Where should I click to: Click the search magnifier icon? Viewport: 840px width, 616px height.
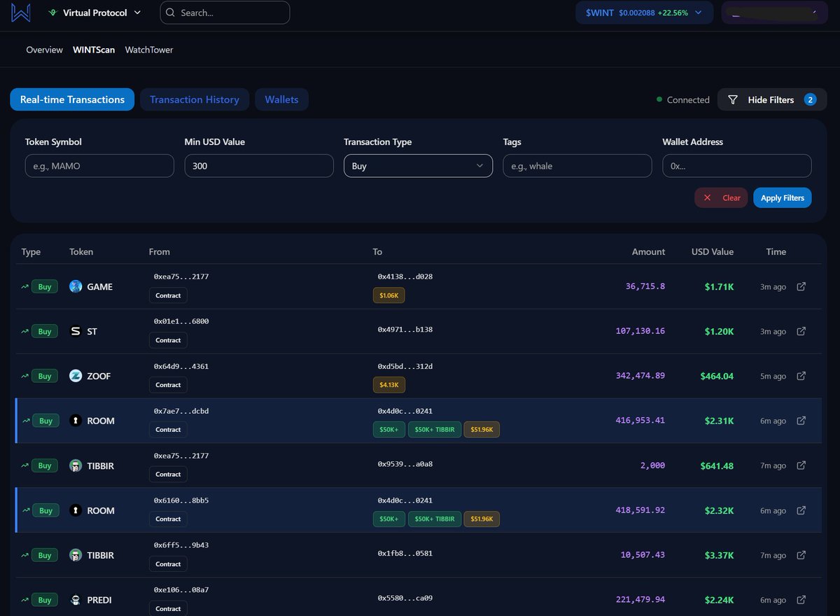pyautogui.click(x=170, y=13)
